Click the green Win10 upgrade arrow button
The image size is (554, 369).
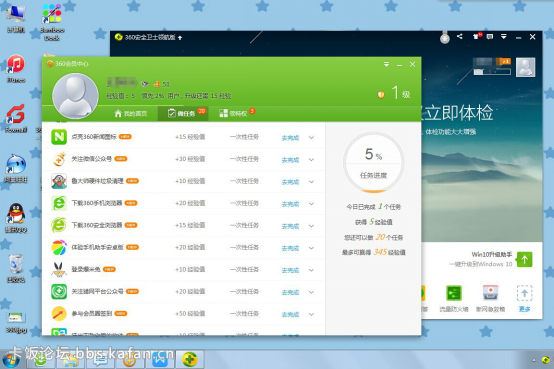click(524, 259)
